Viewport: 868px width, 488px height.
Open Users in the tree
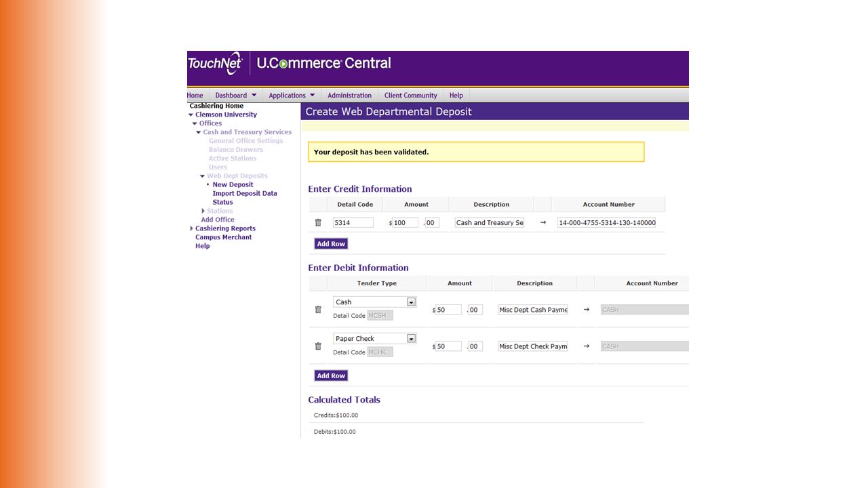218,167
